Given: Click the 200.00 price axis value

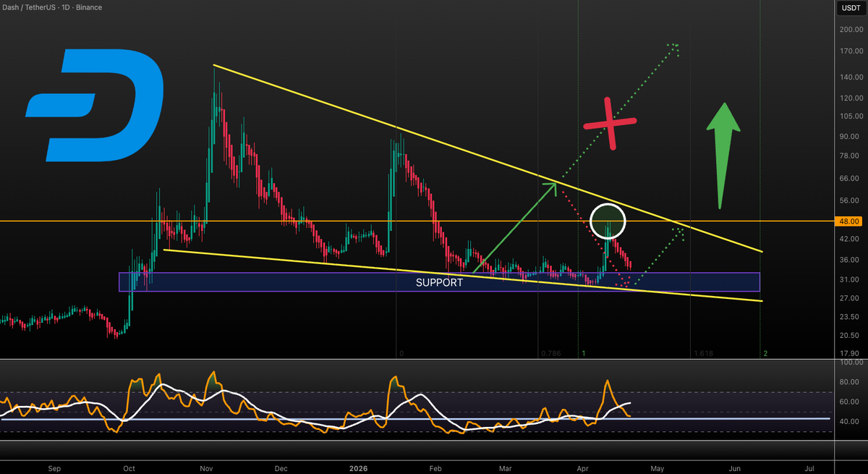Looking at the screenshot, I should [x=851, y=30].
